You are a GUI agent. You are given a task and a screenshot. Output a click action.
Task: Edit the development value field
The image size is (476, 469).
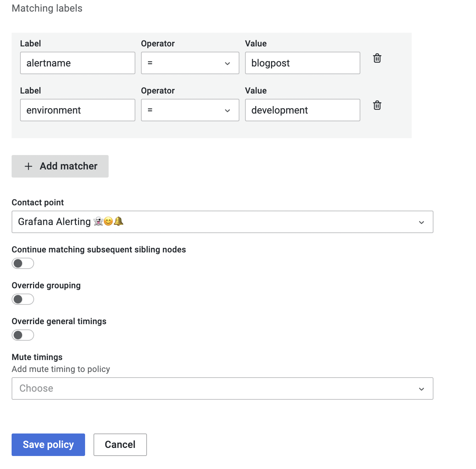[x=302, y=110]
